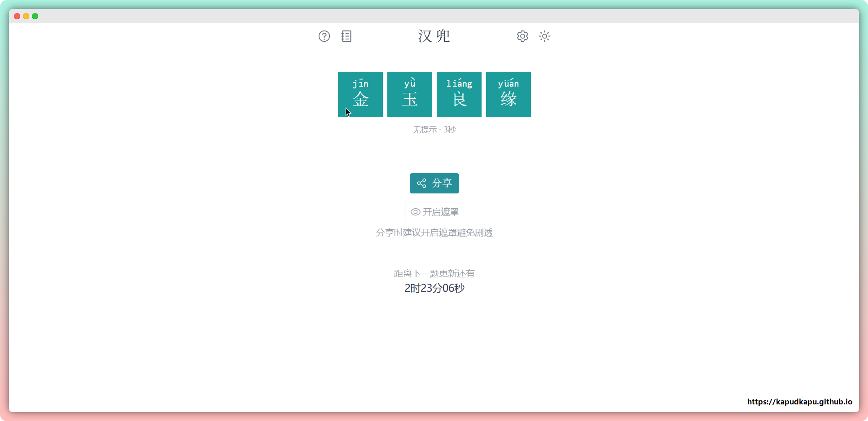This screenshot has width=868, height=421.
Task: Toggle dark mode with sun icon
Action: pos(544,36)
